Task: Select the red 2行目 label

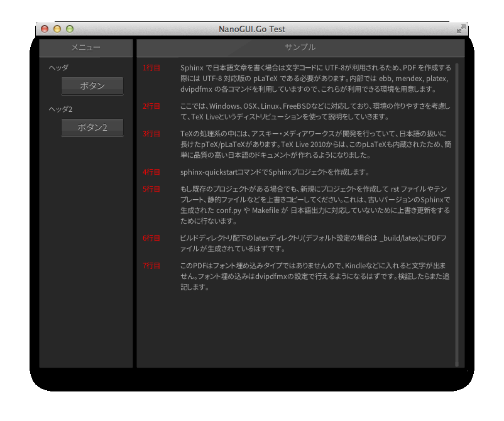Action: click(x=151, y=106)
